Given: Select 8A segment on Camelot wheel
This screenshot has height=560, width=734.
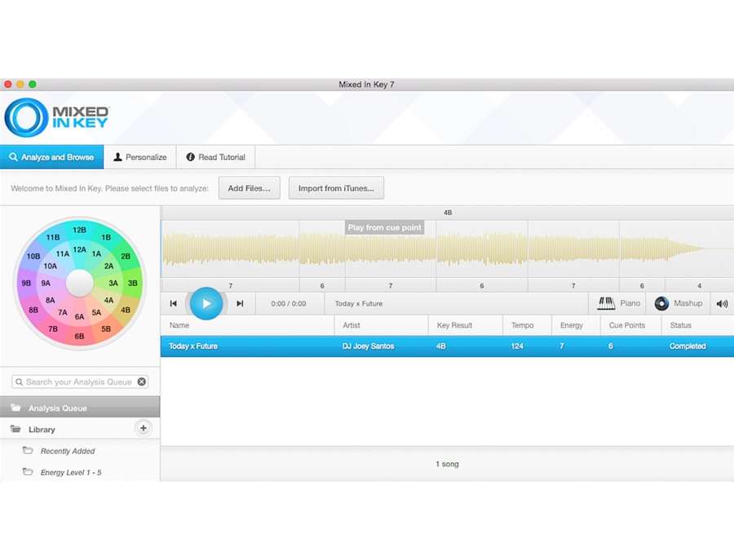Looking at the screenshot, I should click(x=50, y=300).
